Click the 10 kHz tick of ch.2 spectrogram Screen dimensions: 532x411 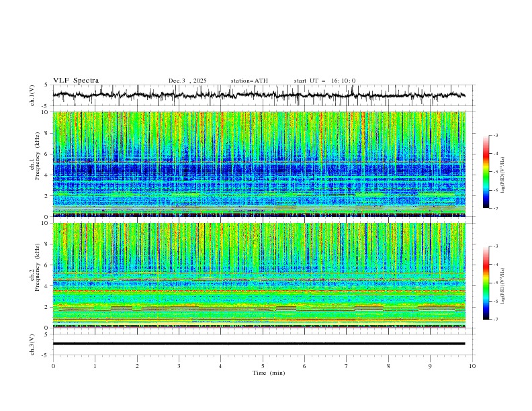pos(46,223)
